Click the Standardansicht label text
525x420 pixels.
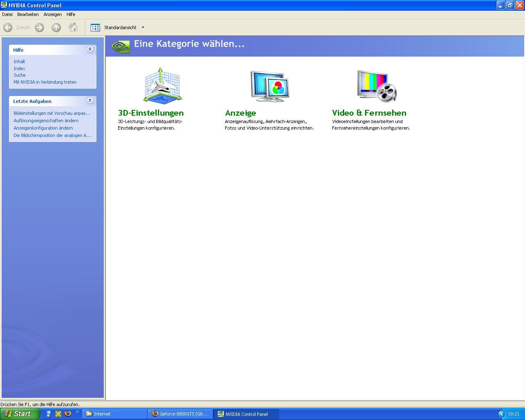120,27
